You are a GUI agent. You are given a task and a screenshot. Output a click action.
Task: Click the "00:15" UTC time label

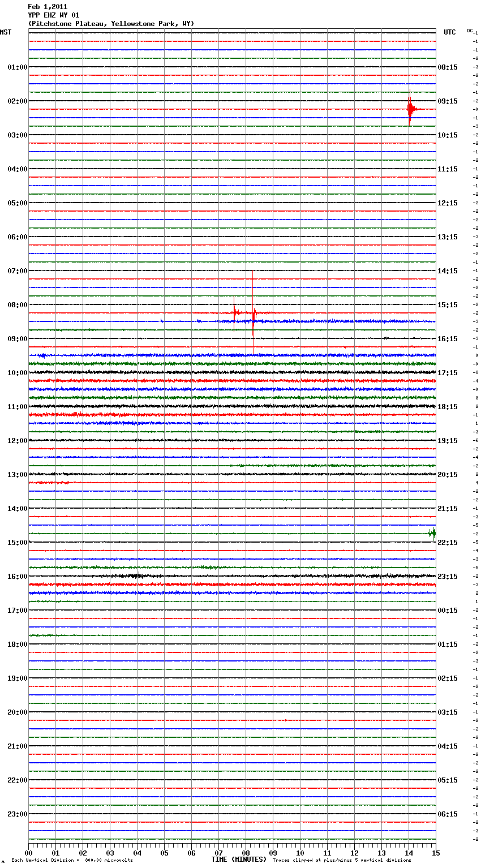point(448,611)
